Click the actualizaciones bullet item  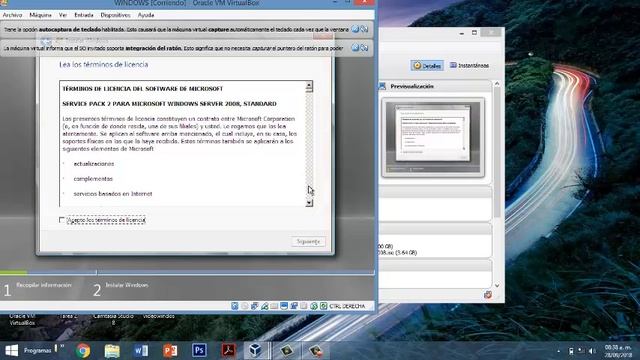(94, 164)
